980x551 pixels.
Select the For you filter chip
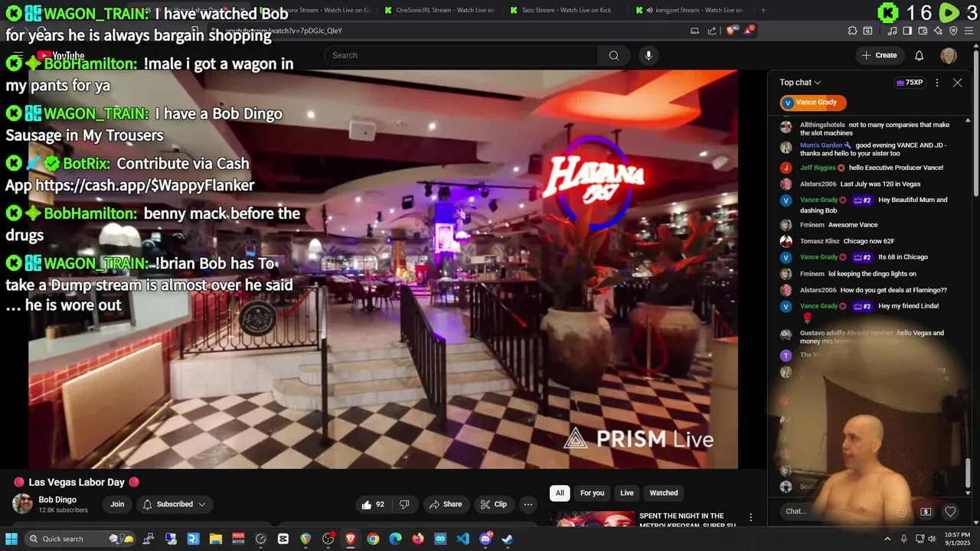pos(592,493)
